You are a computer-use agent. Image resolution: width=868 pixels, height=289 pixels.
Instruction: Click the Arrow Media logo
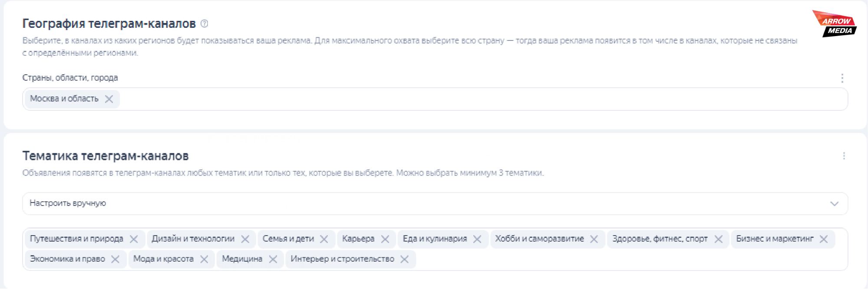[834, 24]
